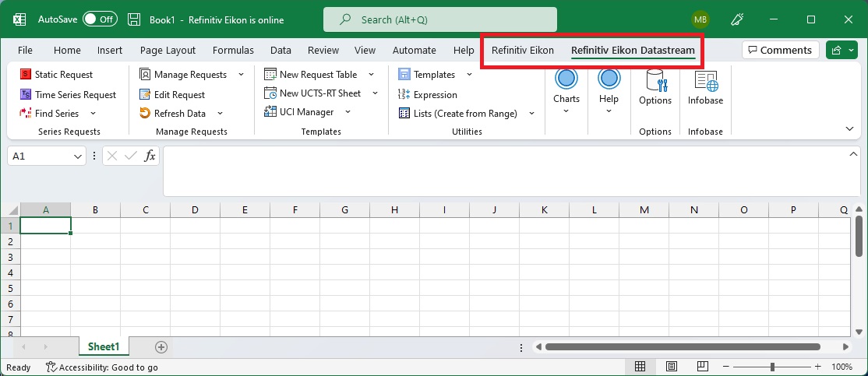The image size is (868, 376).
Task: Switch to the Formulas tab
Action: pyautogui.click(x=233, y=51)
